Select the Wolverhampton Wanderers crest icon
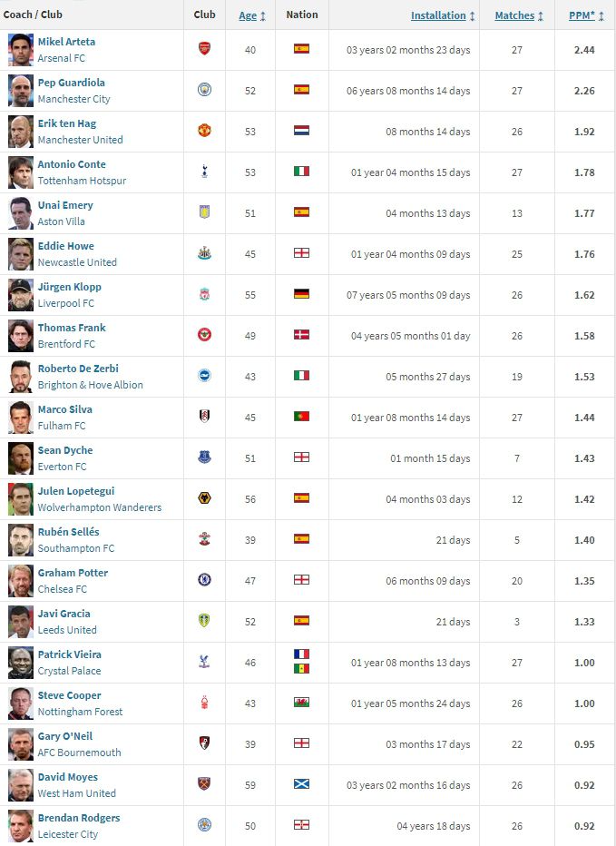Image resolution: width=616 pixels, height=846 pixels. click(205, 498)
